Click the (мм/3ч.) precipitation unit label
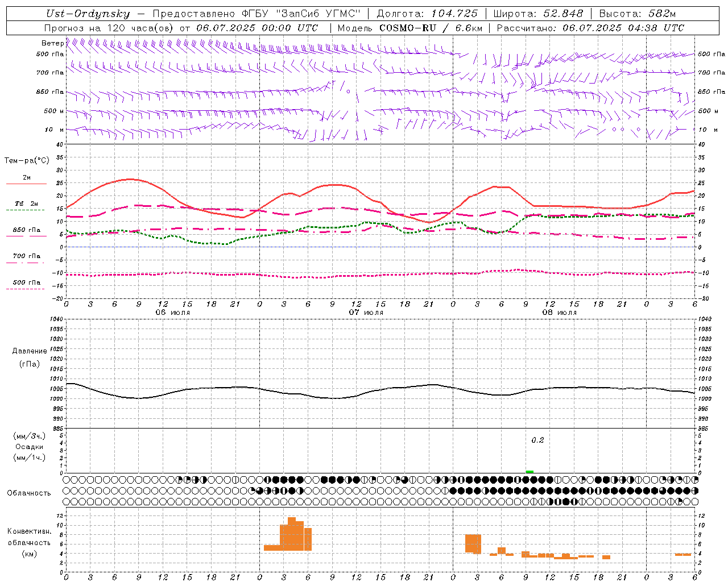This screenshot has height=582, width=728. [29, 436]
